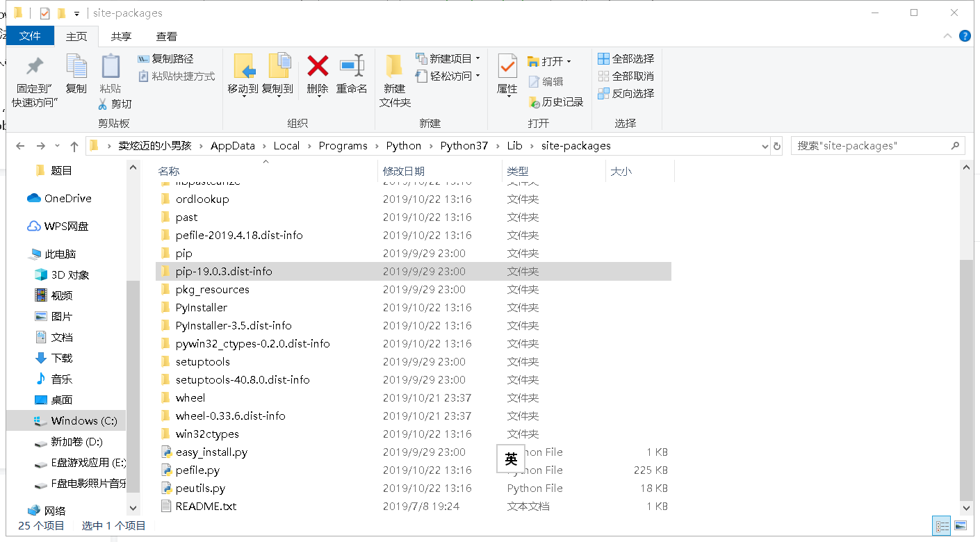Open quick access toolbar customize arrow

(76, 13)
